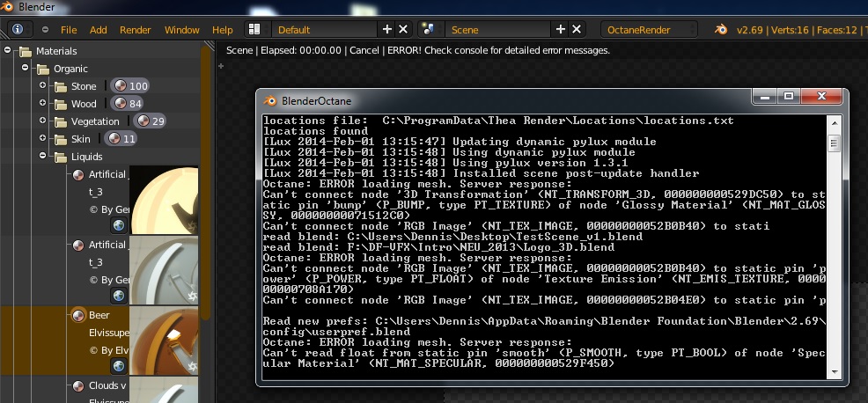Click the '© By Elv' text under Beer
The image size is (868, 403).
click(110, 351)
